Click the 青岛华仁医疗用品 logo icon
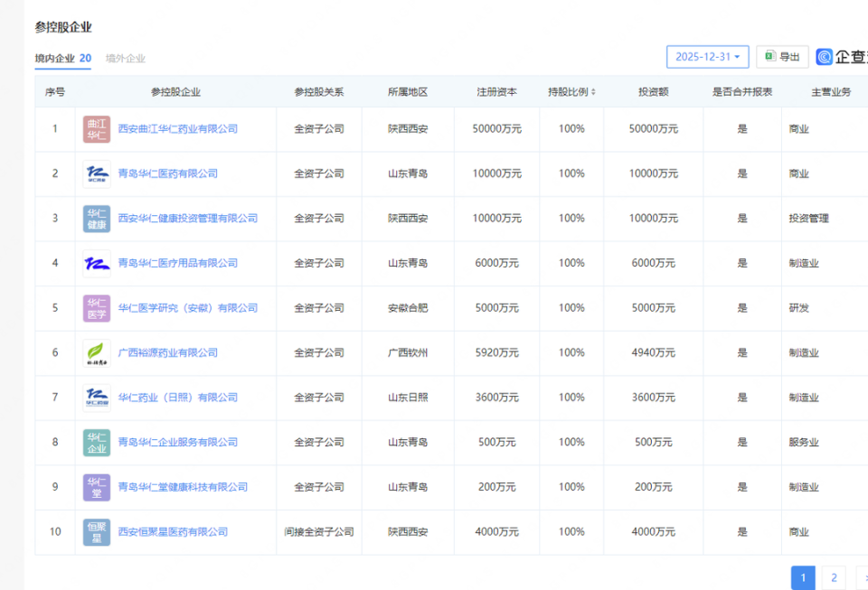868x590 pixels. 97,264
